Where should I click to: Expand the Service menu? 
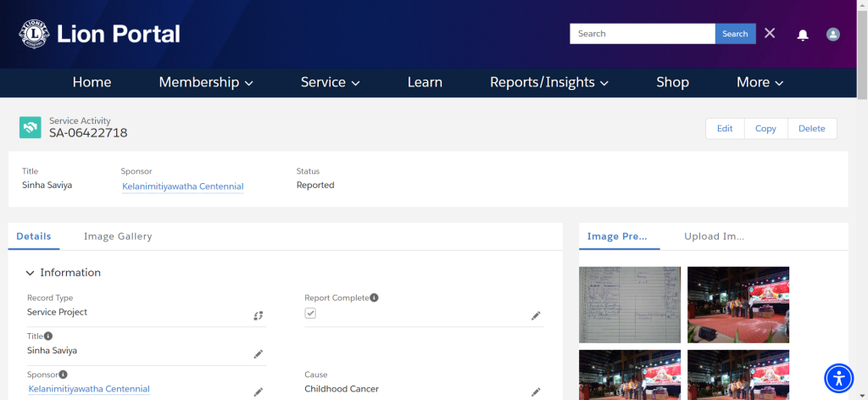coord(330,82)
